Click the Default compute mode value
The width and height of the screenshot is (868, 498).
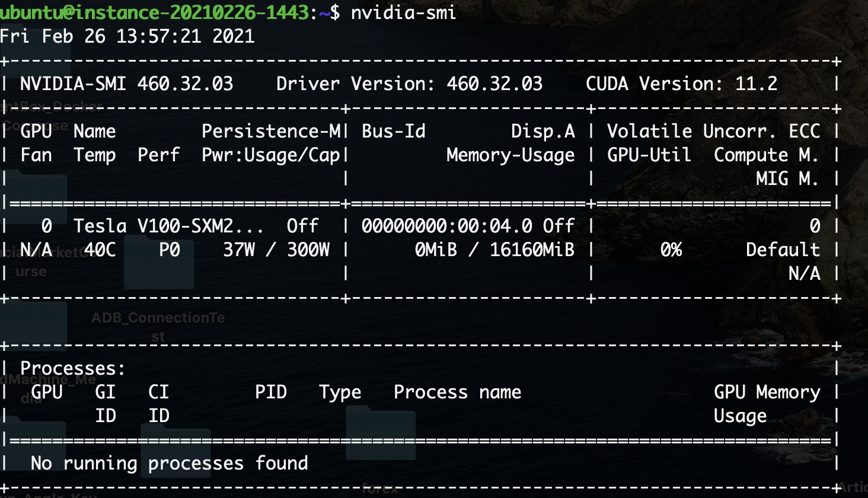tap(783, 250)
